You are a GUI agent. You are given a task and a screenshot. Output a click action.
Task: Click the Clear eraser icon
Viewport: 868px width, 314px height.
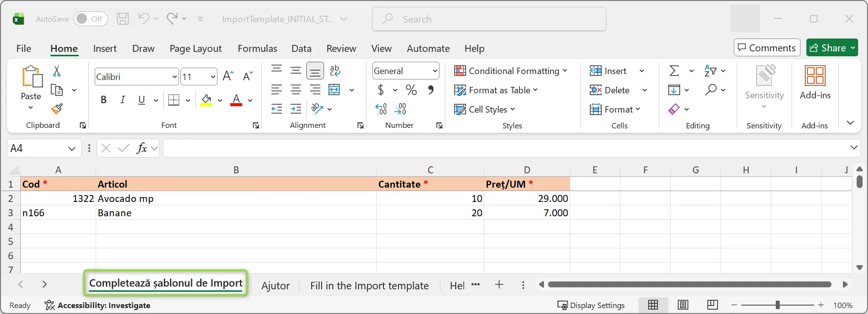[674, 109]
